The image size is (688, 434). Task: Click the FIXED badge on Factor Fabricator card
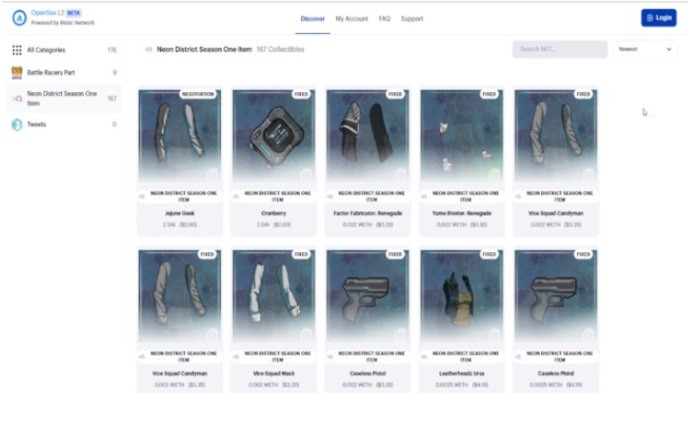395,94
